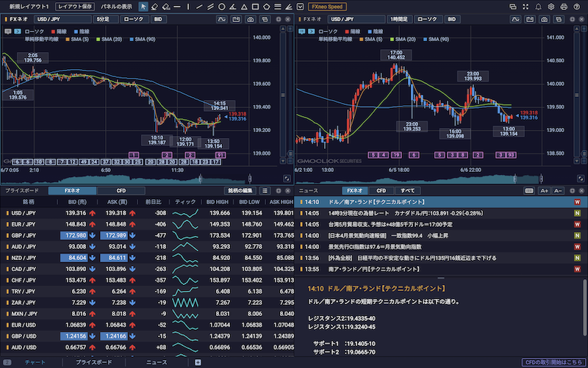Select news FXネオ tab
The width and height of the screenshot is (588, 368).
(355, 191)
